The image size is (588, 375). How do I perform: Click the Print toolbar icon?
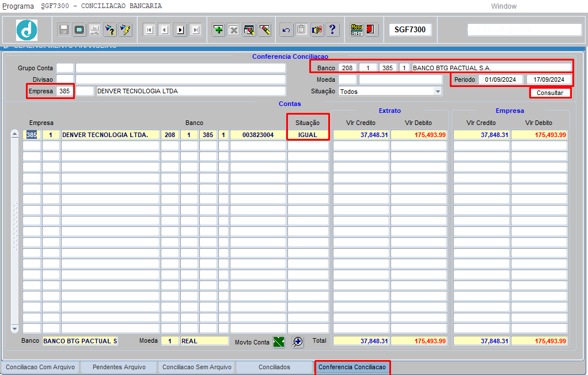coord(94,29)
